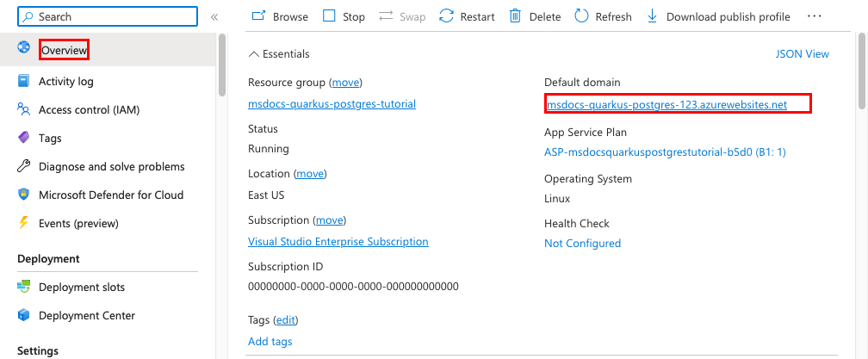Screen dimensions: 868x359
Task: Open Visual Studio Enterprise Subscription link
Action: pos(338,242)
